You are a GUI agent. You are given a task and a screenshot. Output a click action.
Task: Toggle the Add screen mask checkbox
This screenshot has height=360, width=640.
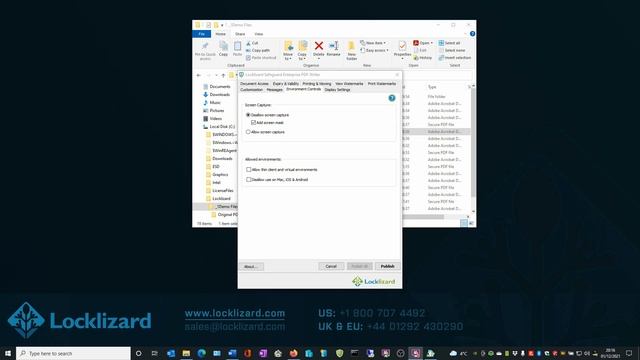(x=253, y=122)
